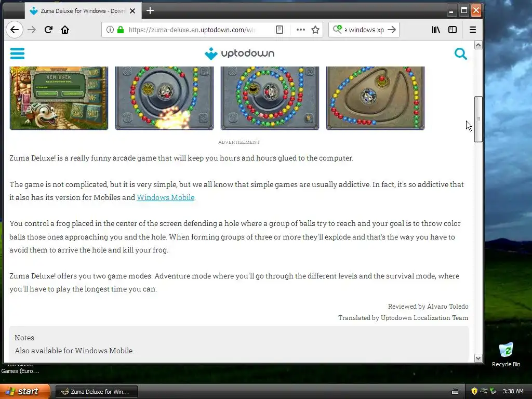The height and width of the screenshot is (399, 532).
Task: Click the security shield tray icon
Action: point(474,391)
